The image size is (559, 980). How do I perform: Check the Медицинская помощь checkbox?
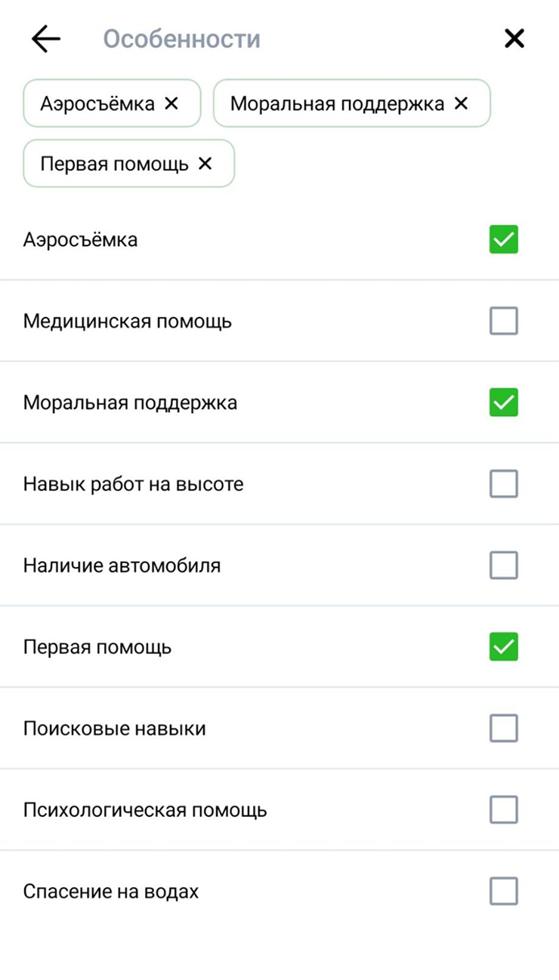(503, 321)
